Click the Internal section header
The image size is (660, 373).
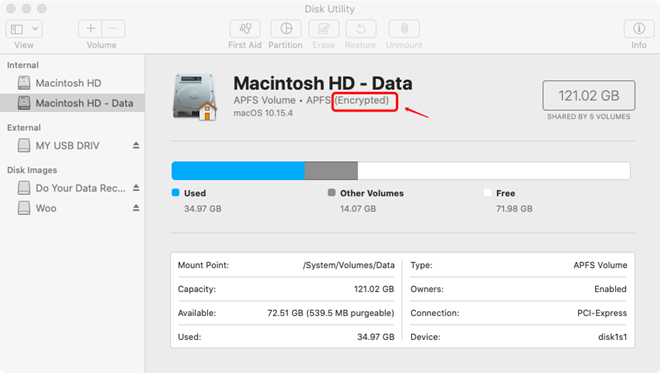23,65
